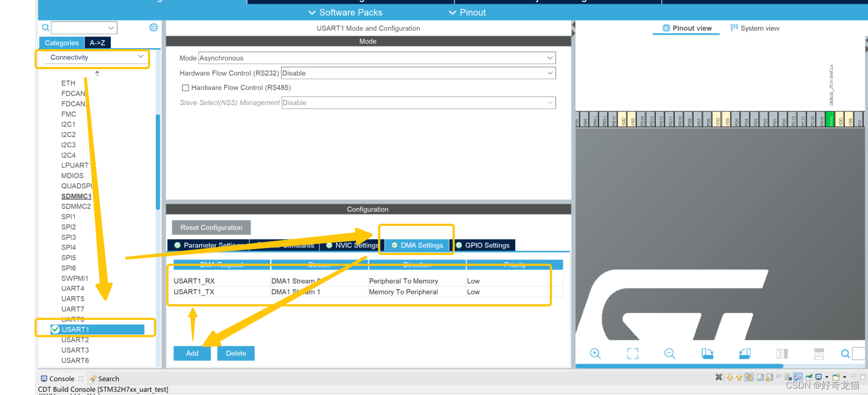
Task: Click the green PA14 pin
Action: [831, 119]
